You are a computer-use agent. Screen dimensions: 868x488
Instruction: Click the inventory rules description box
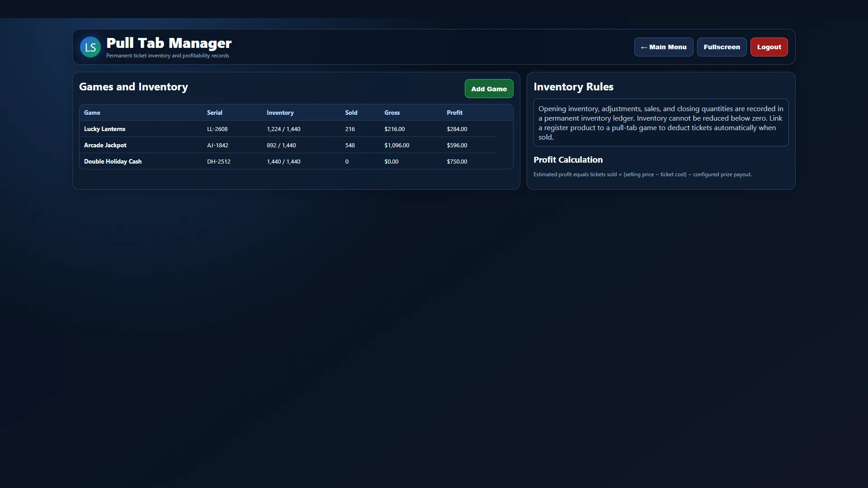click(661, 122)
